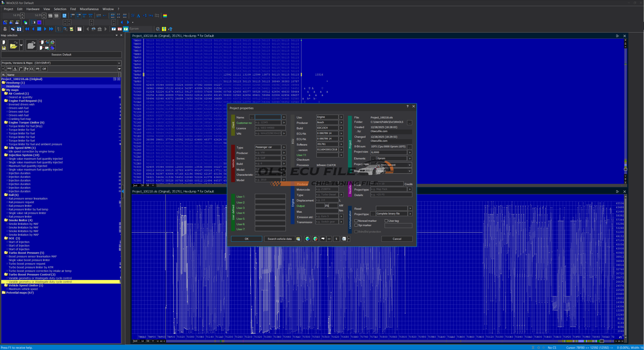Open project folder icon in Map selection
Image resolution: width=644 pixels, height=350 pixels.
tap(14, 46)
